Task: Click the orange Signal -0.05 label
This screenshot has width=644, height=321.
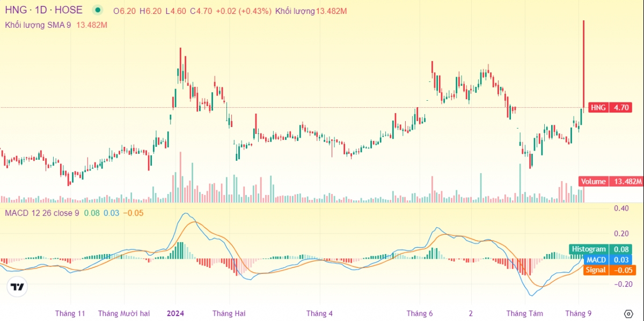Action: click(601, 270)
